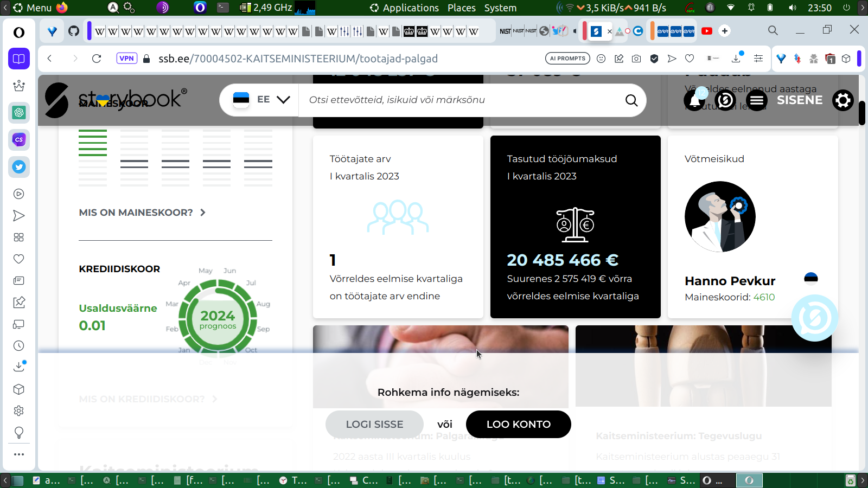Image resolution: width=868 pixels, height=488 pixels.
Task: Close the active Storybook tab
Action: click(x=610, y=31)
